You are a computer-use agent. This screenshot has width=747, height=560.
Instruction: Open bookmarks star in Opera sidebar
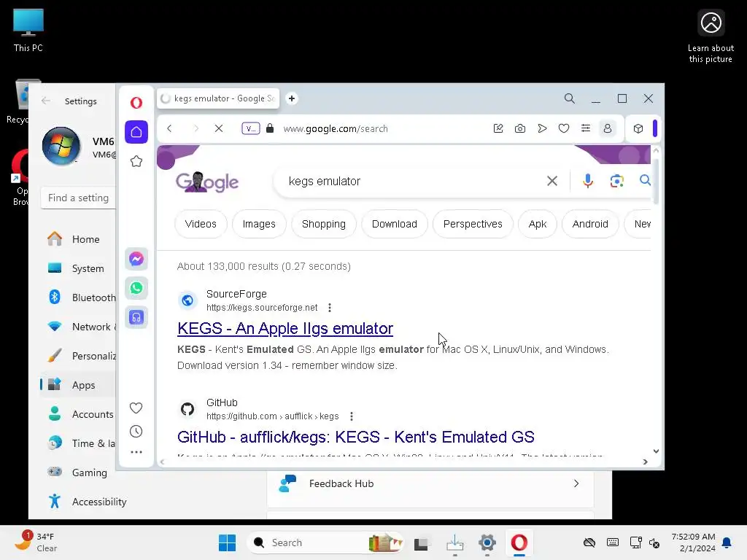pos(136,161)
